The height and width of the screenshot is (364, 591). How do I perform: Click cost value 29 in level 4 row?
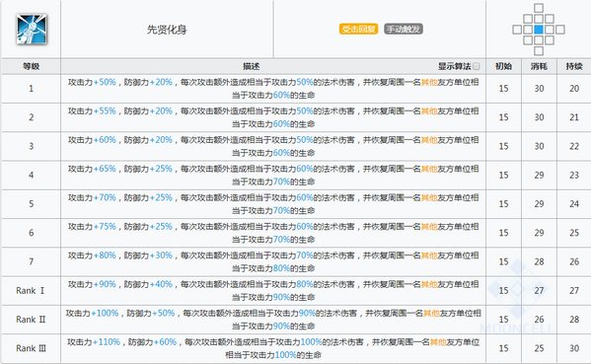pyautogui.click(x=539, y=175)
